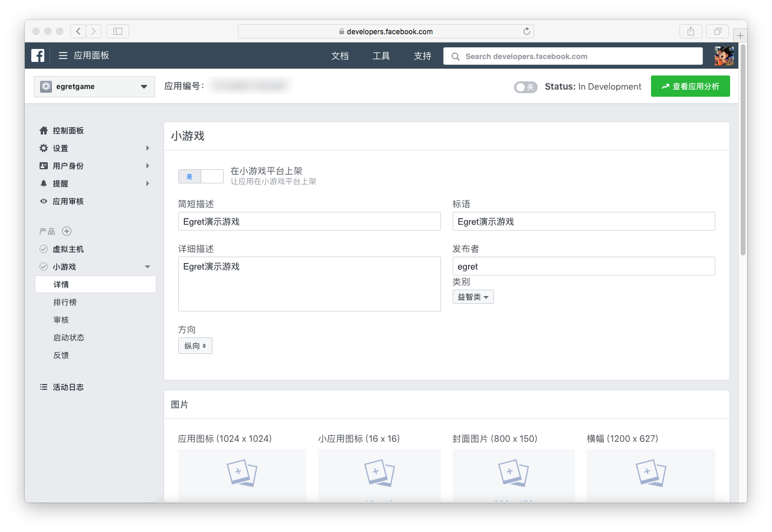Click the user avatar in top bar
Image resolution: width=772 pixels, height=532 pixels.
pyautogui.click(x=724, y=56)
